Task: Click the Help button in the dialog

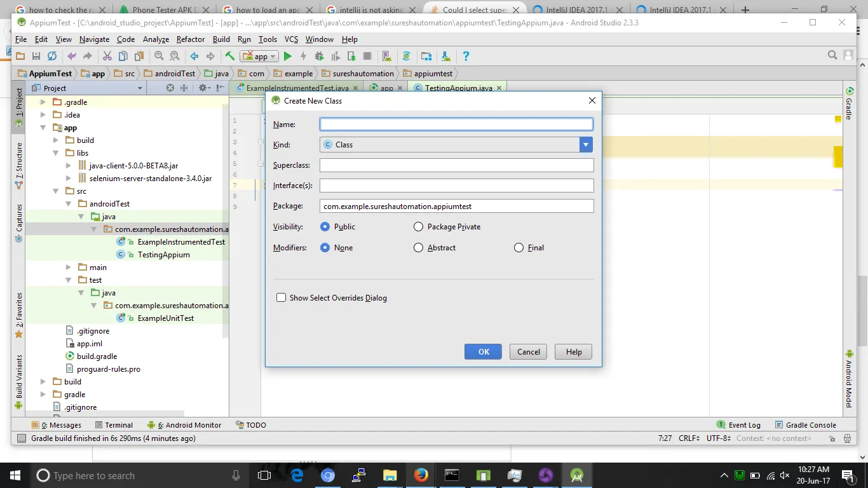Action: click(x=574, y=352)
